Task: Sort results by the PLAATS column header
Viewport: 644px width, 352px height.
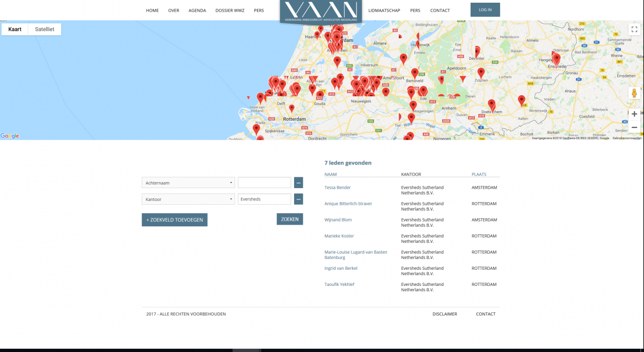Action: click(x=478, y=174)
